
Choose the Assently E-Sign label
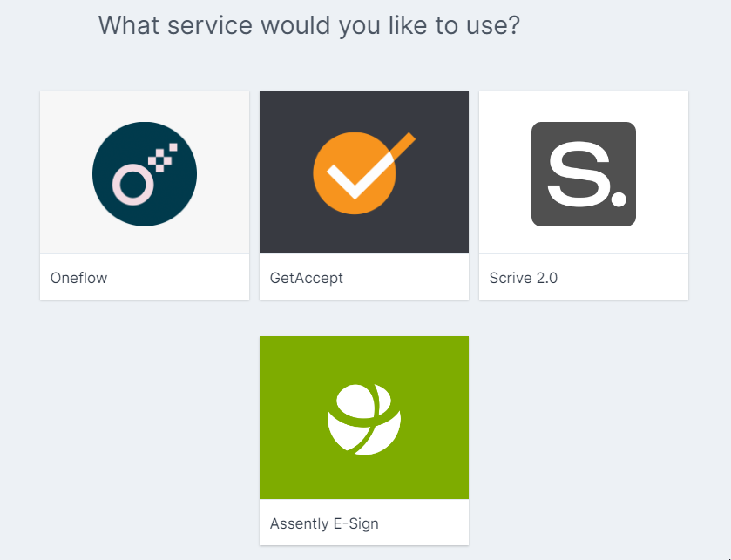324,523
